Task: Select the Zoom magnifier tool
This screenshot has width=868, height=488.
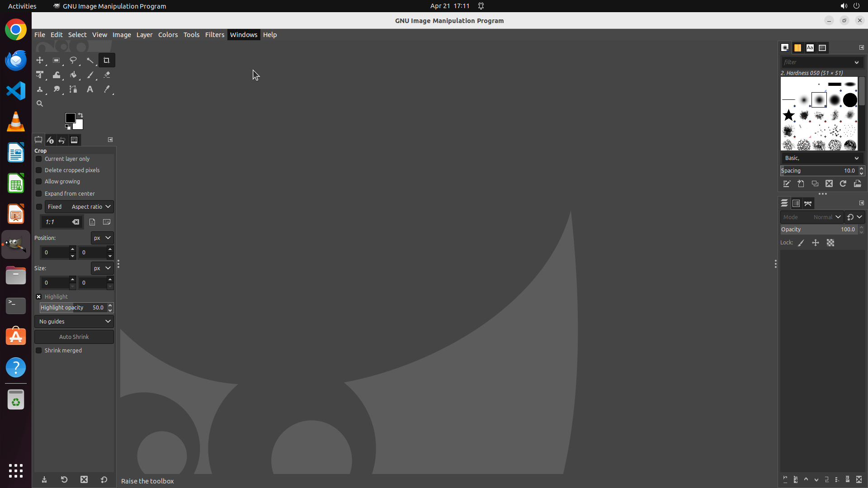Action: click(x=40, y=103)
